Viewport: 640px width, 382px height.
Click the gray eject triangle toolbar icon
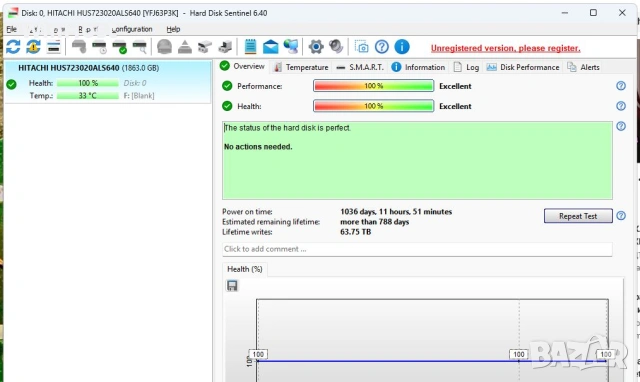click(184, 47)
